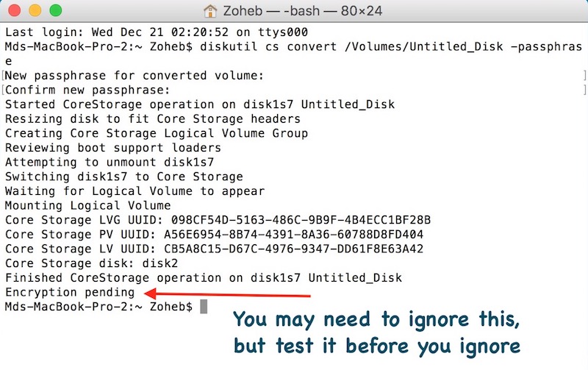Click the Core Storage LVG UUID line

click(x=218, y=220)
